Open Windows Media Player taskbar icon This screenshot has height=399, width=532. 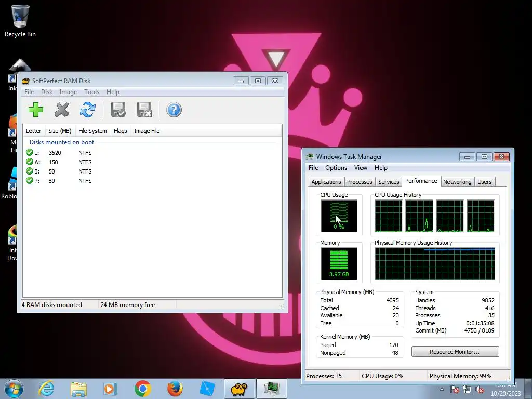(110, 389)
